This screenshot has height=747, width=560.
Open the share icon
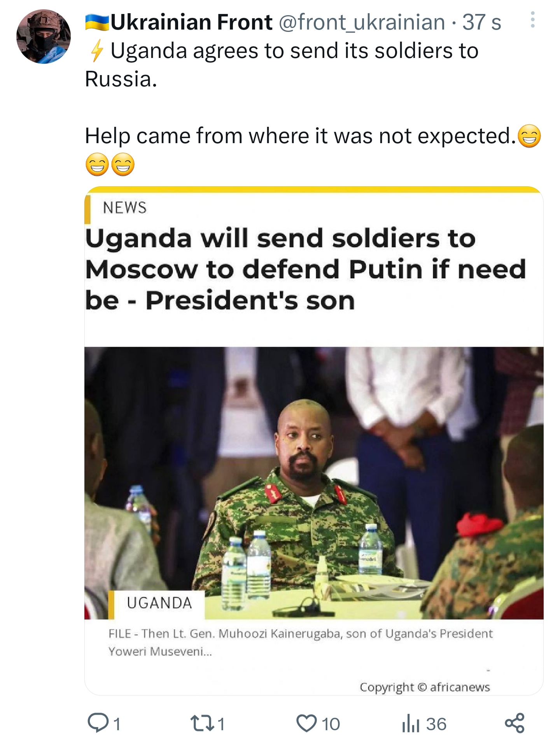pyautogui.click(x=514, y=723)
